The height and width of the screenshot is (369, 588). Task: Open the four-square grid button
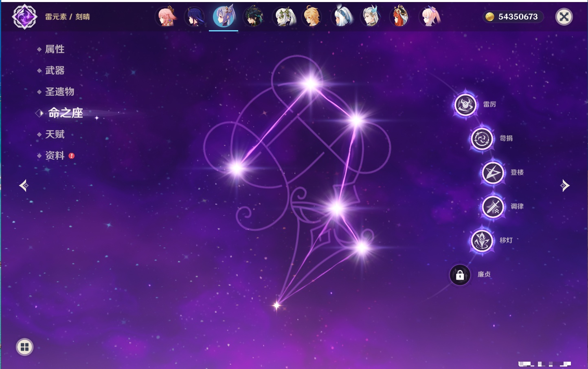point(24,347)
